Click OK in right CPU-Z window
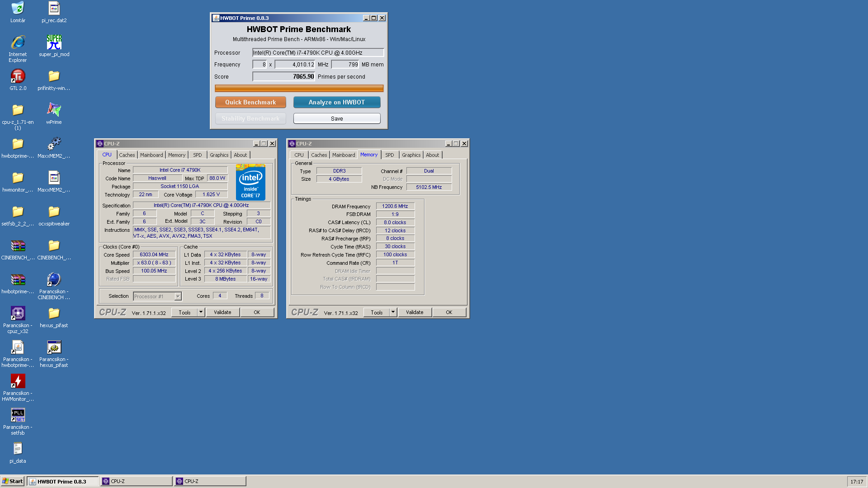This screenshot has height=488, width=868. (x=449, y=312)
